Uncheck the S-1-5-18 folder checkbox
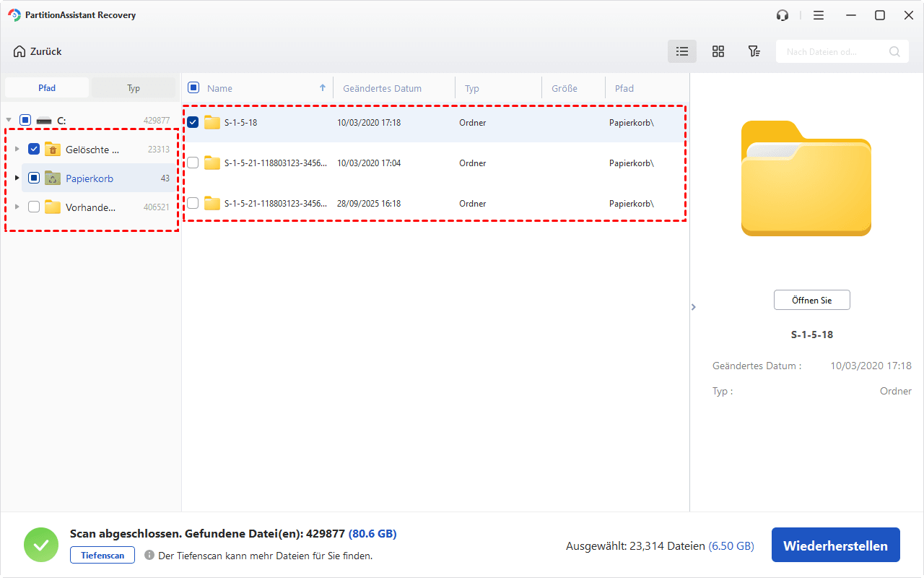This screenshot has height=578, width=924. click(193, 122)
